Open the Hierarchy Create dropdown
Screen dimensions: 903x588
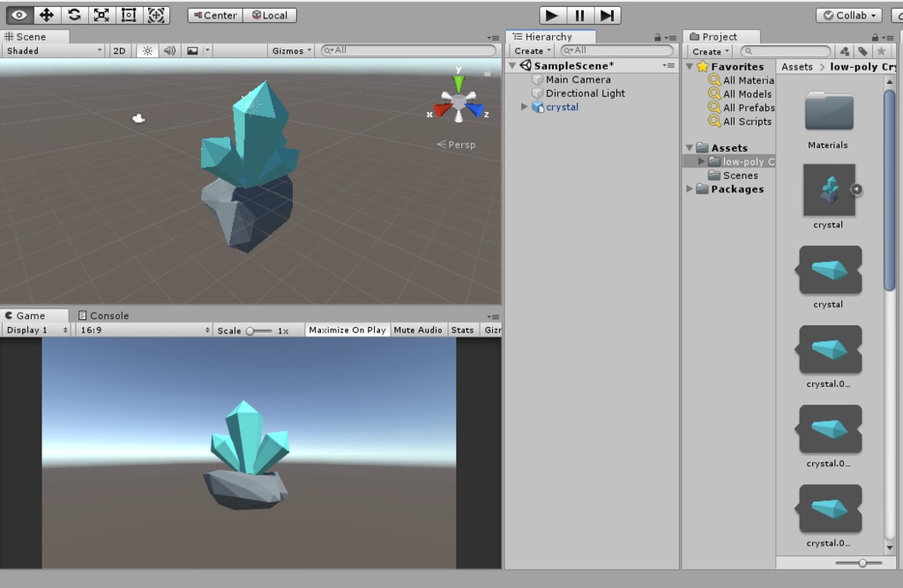coord(533,50)
